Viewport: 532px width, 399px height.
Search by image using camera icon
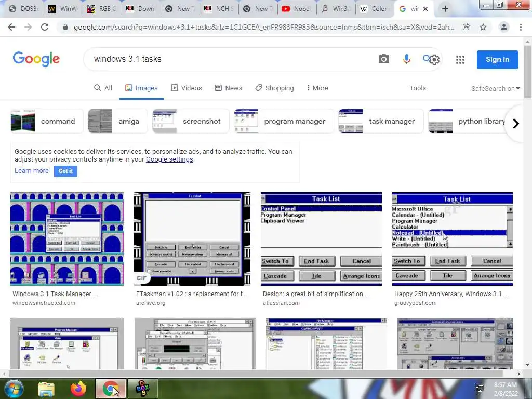384,59
